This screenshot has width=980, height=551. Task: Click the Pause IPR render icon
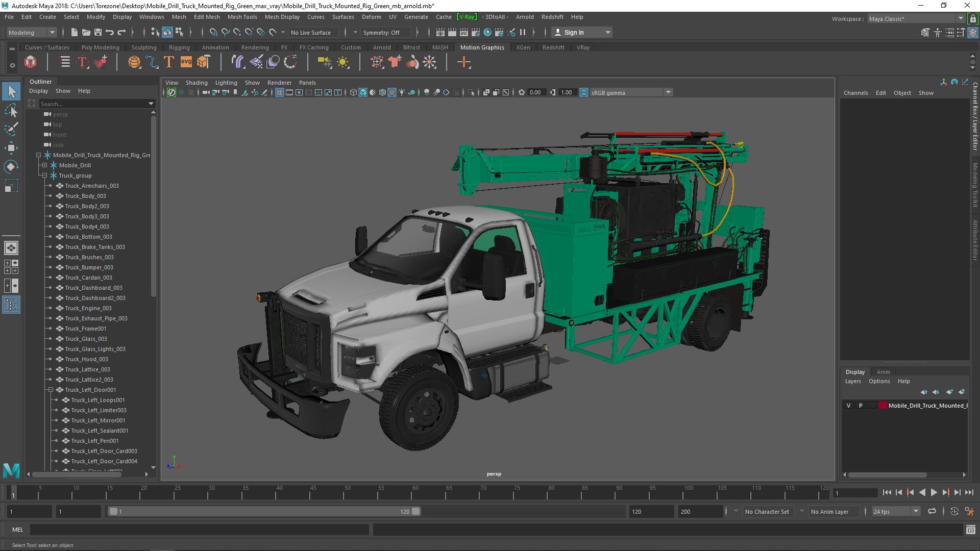click(x=523, y=32)
